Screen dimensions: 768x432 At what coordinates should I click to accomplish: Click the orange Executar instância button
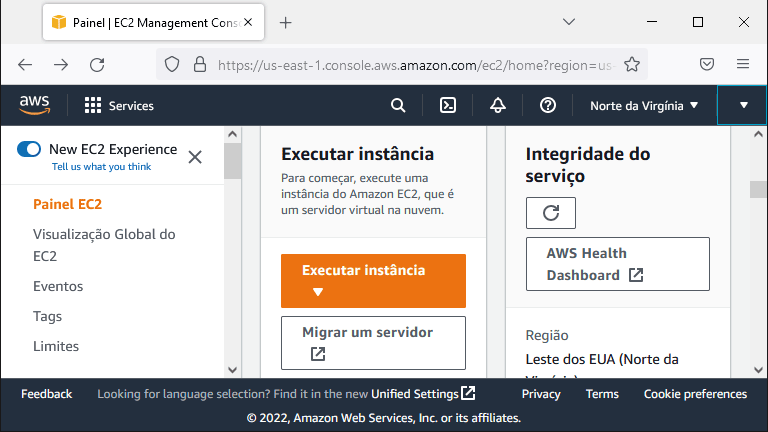click(373, 281)
